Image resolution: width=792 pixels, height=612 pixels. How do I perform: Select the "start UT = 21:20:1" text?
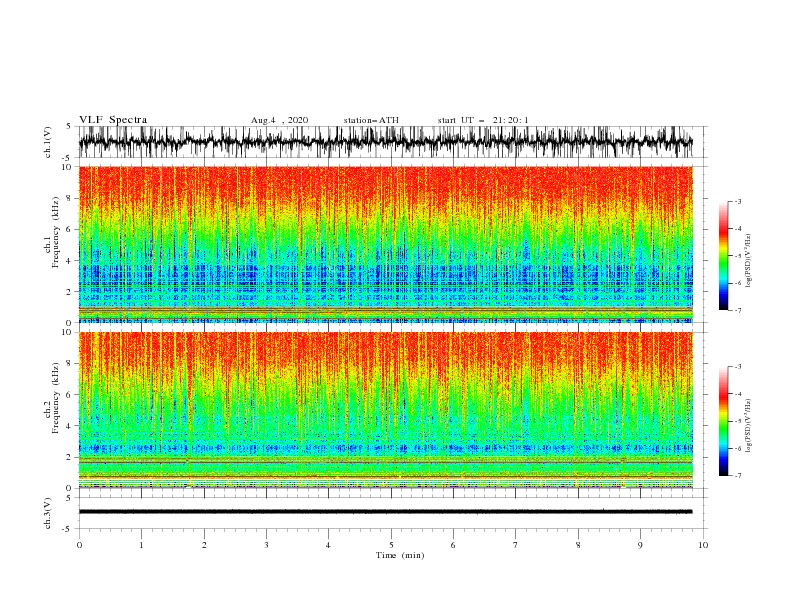483,120
